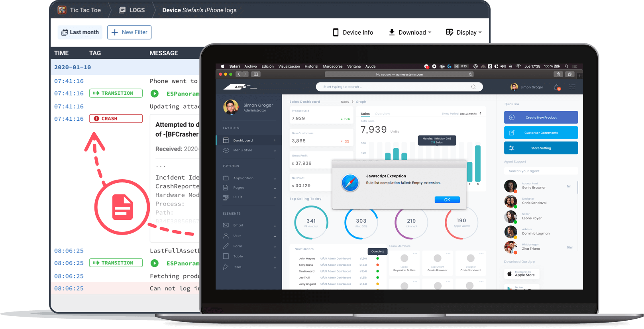This screenshot has width=644, height=329.
Task: Open the Today period dropdown
Action: [x=347, y=102]
